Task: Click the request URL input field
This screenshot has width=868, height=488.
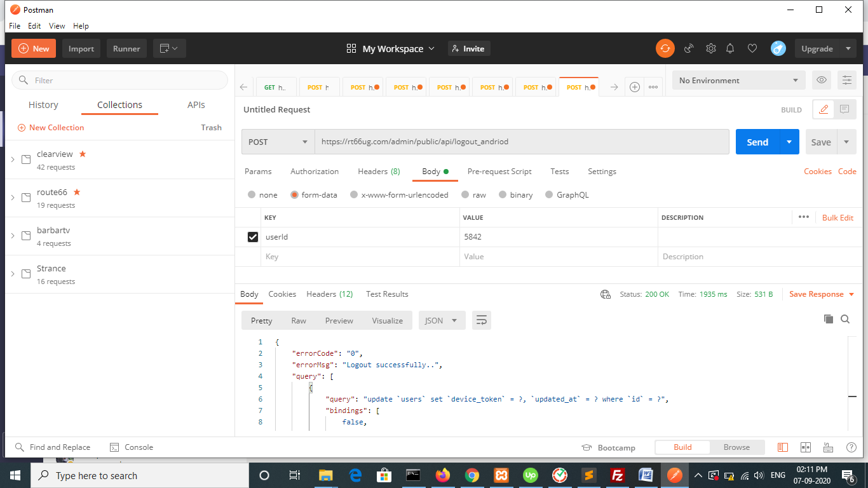Action: tap(521, 142)
